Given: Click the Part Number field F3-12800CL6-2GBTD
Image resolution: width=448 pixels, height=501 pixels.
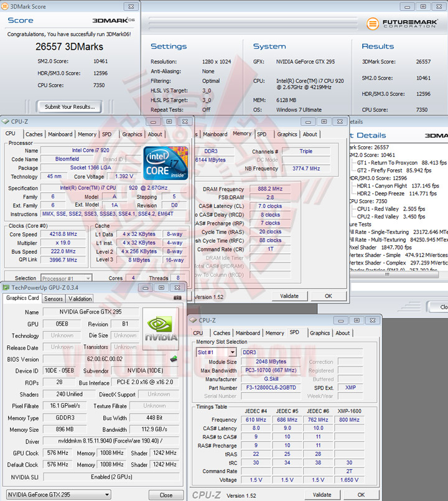Looking at the screenshot, I should (271, 388).
